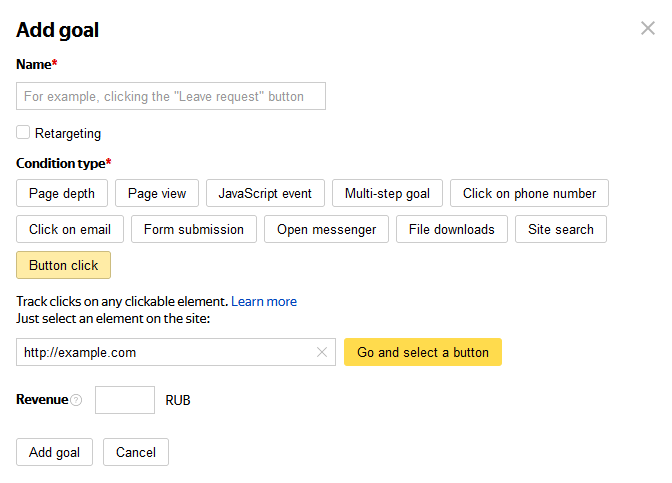Click the goal Name input field
The height and width of the screenshot is (483, 672).
171,96
